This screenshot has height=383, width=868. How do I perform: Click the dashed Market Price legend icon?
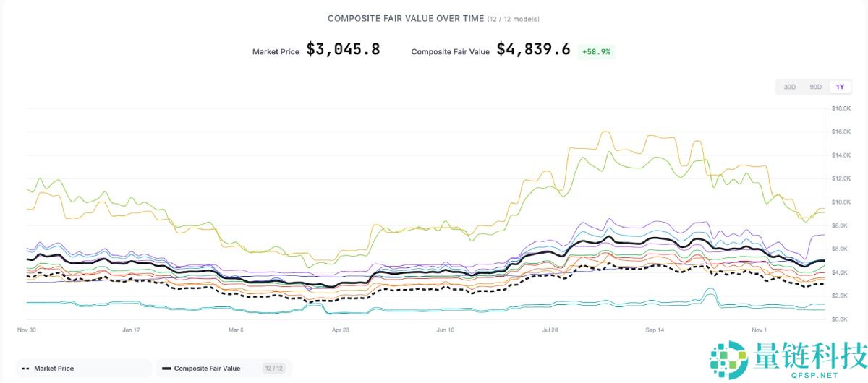pos(25,369)
